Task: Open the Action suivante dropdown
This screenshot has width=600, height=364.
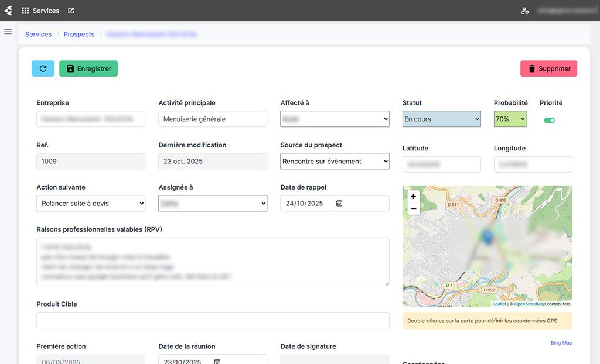Action: (91, 204)
